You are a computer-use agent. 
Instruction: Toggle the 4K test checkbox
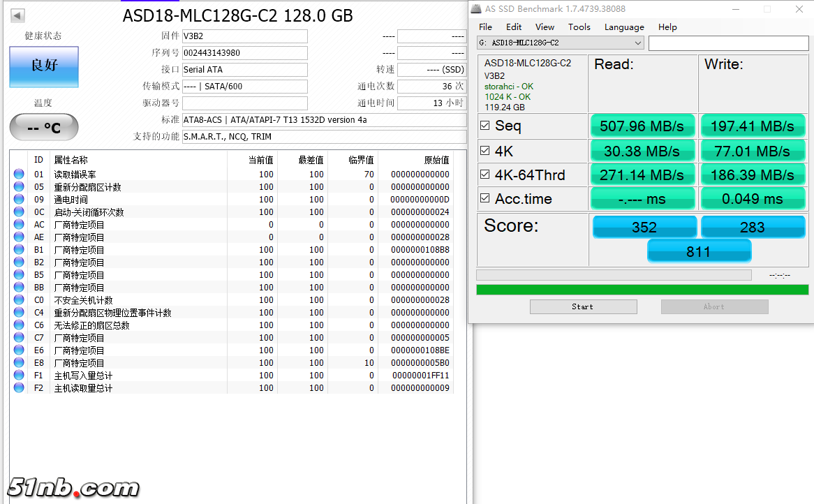(485, 151)
